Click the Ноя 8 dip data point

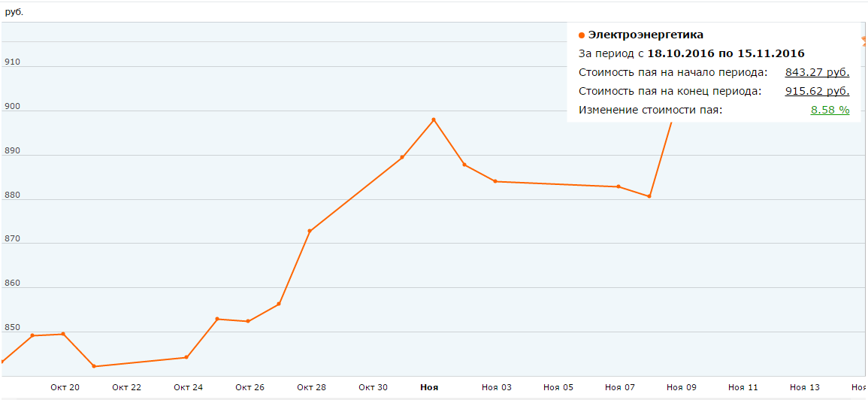tap(649, 197)
